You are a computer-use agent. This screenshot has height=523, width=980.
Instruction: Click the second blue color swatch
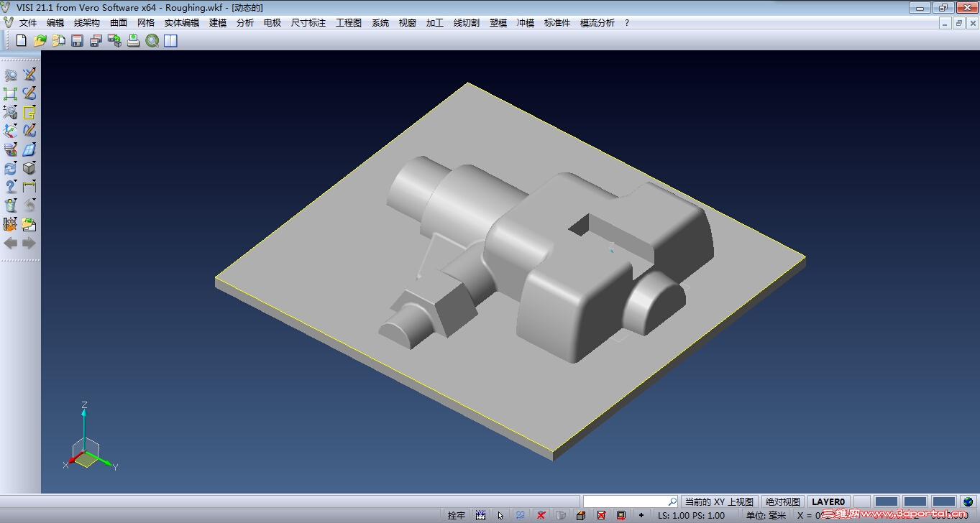[915, 501]
